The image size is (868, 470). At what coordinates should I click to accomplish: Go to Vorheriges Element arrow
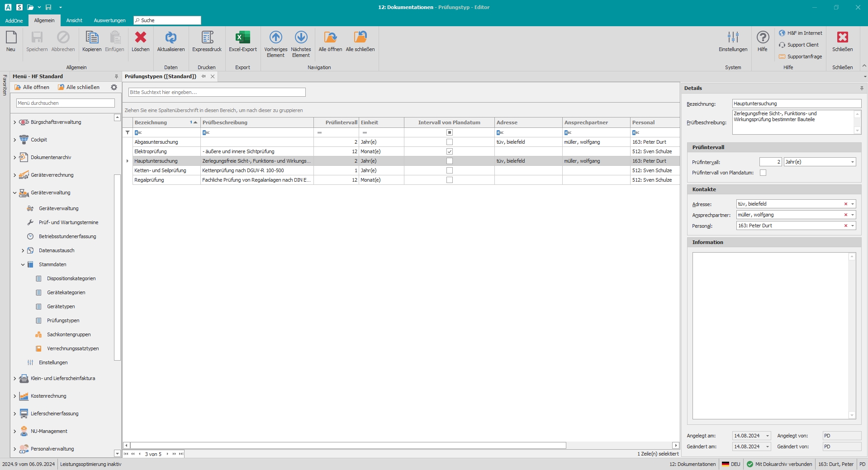pyautogui.click(x=275, y=38)
